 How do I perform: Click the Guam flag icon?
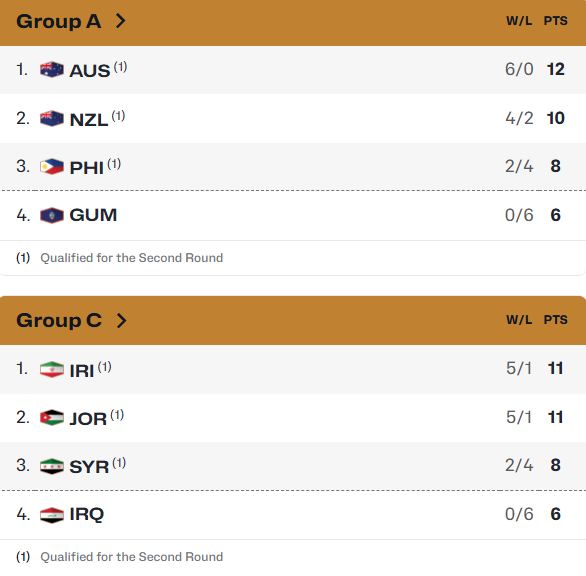pos(52,215)
